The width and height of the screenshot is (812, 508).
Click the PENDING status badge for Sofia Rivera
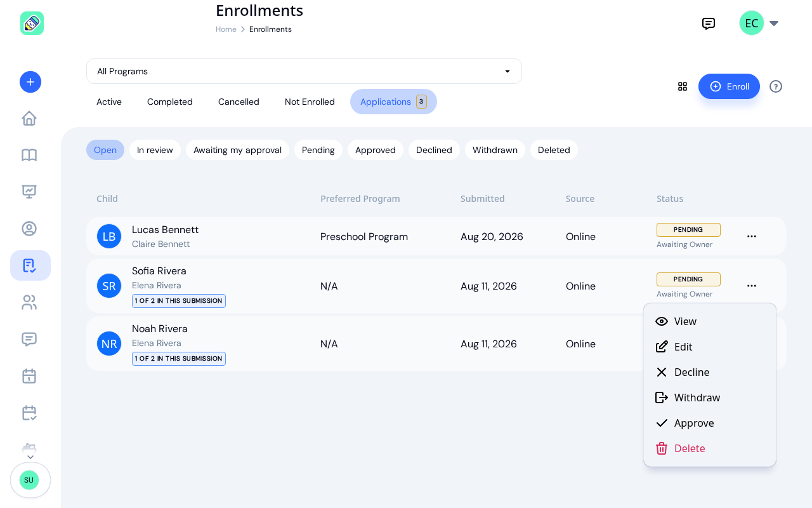tap(688, 279)
